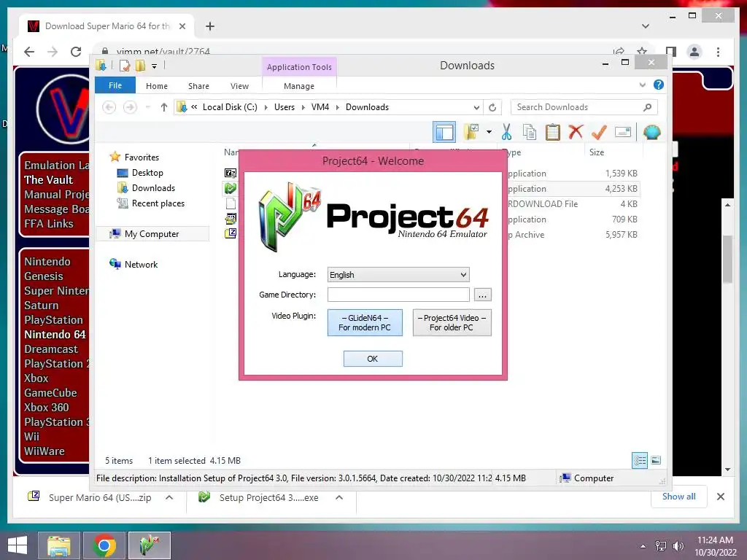Select My Computer in navigation pane

coord(152,234)
